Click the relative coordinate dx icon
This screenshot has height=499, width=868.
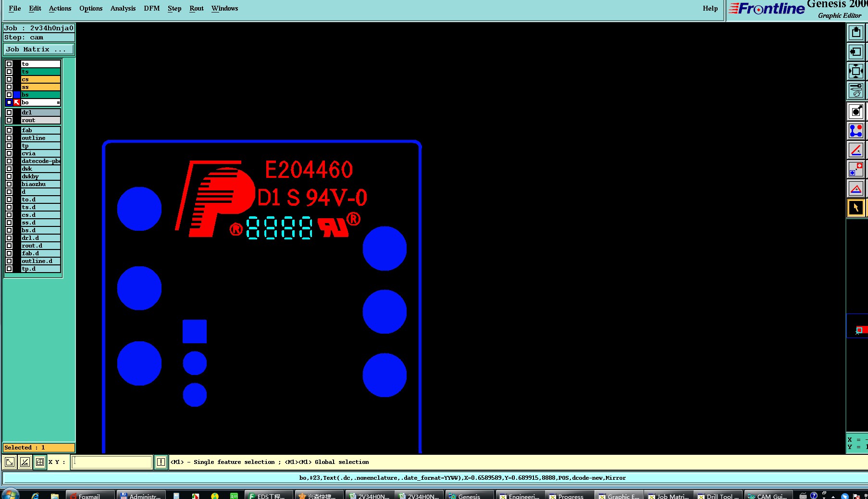pyautogui.click(x=25, y=462)
